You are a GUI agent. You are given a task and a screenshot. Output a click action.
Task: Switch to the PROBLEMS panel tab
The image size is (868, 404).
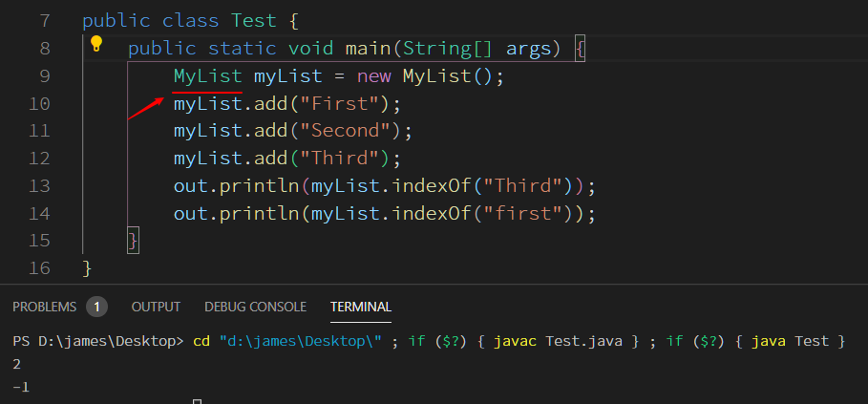click(x=44, y=307)
